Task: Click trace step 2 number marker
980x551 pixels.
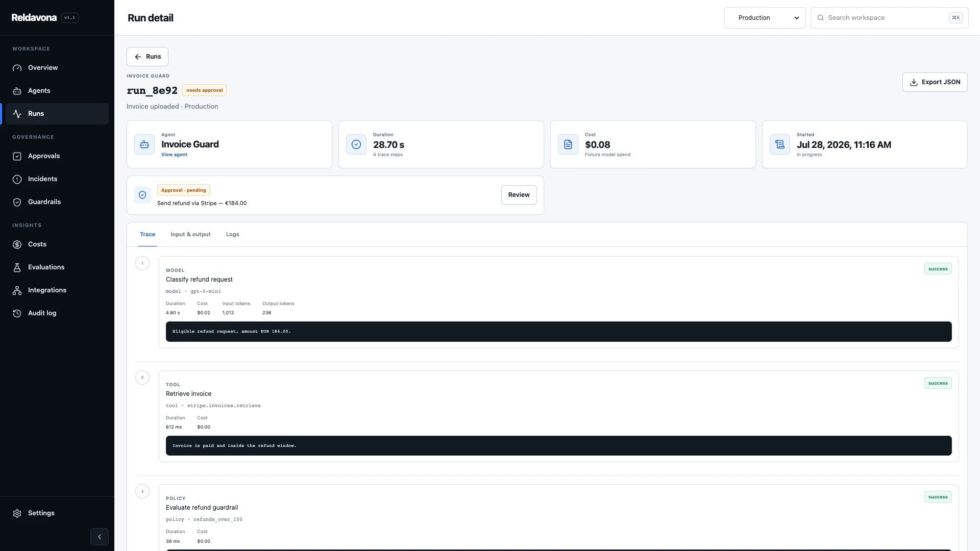Action: point(142,378)
